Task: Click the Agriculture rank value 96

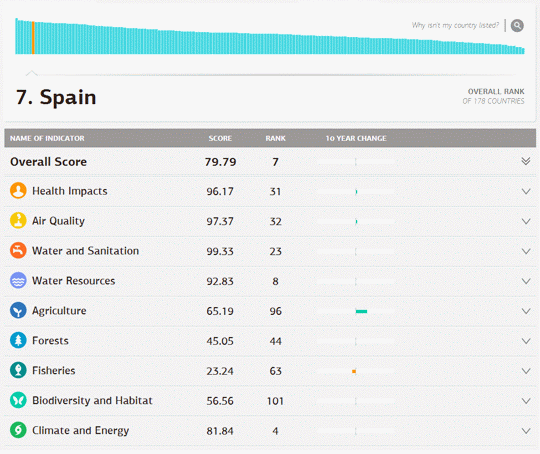Action: coord(276,311)
